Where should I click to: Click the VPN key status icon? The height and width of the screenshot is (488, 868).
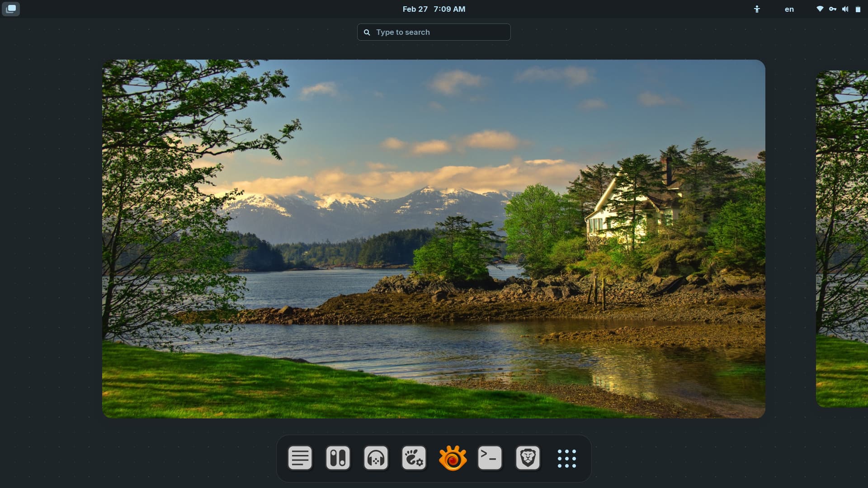point(832,9)
